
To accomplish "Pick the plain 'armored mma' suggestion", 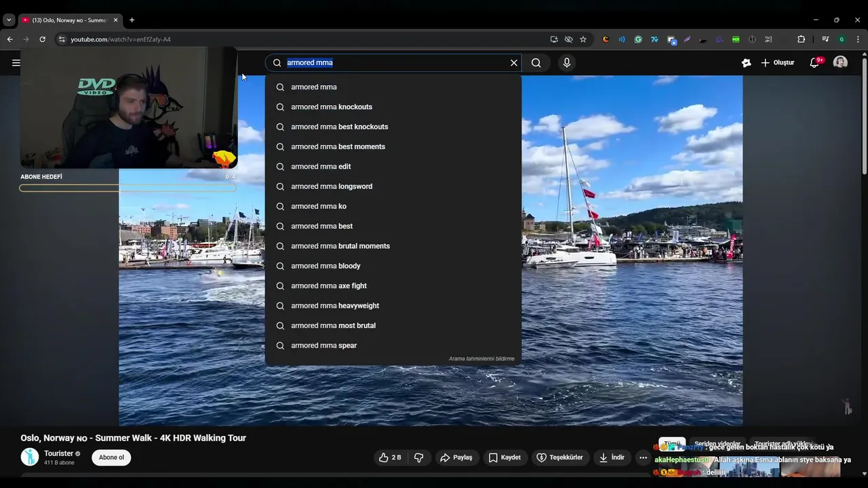I will point(393,87).
